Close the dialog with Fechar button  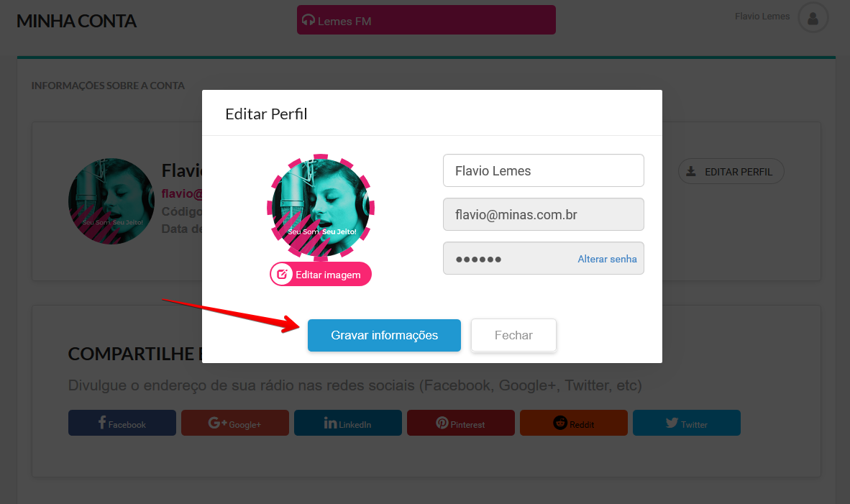pos(513,336)
